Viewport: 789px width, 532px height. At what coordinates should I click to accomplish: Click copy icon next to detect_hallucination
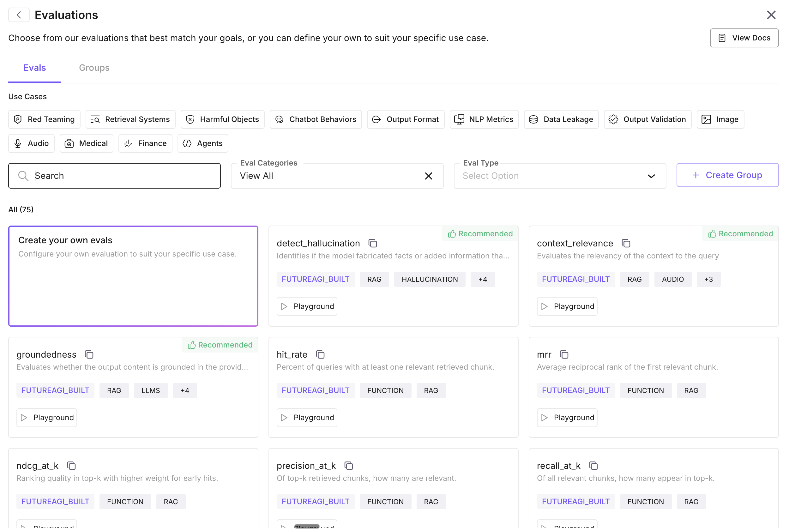tap(373, 244)
